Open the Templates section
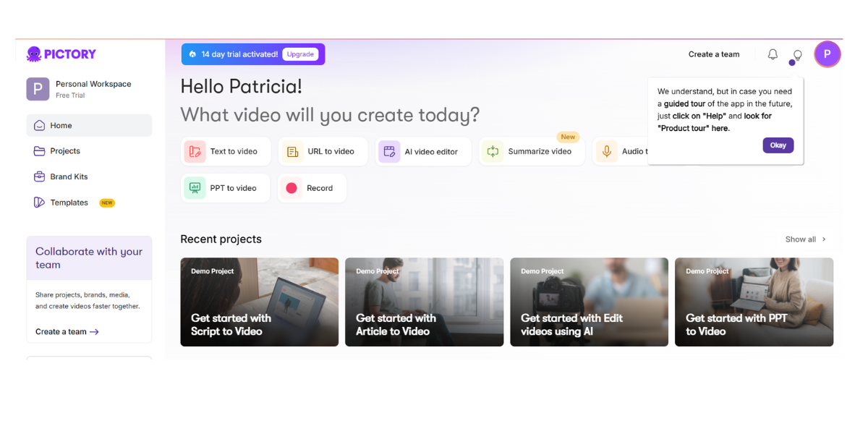The image size is (868, 434). point(68,202)
